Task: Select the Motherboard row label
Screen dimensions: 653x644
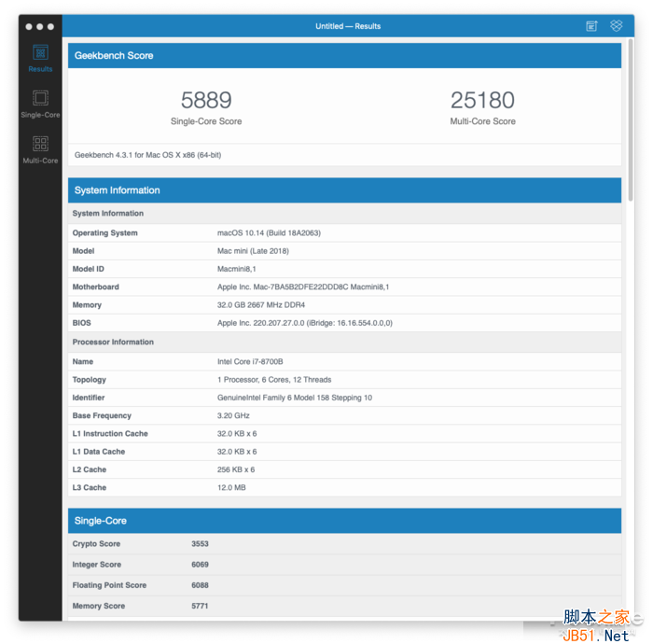Action: click(x=96, y=287)
